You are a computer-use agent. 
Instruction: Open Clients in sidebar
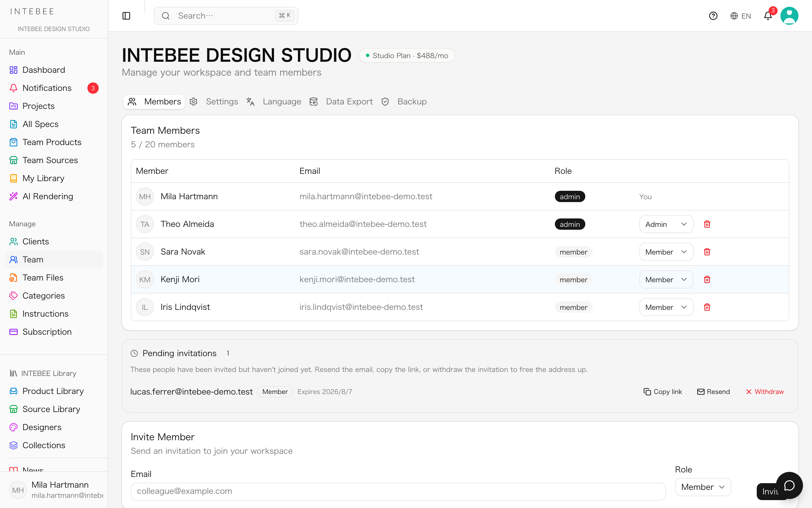pyautogui.click(x=54, y=242)
